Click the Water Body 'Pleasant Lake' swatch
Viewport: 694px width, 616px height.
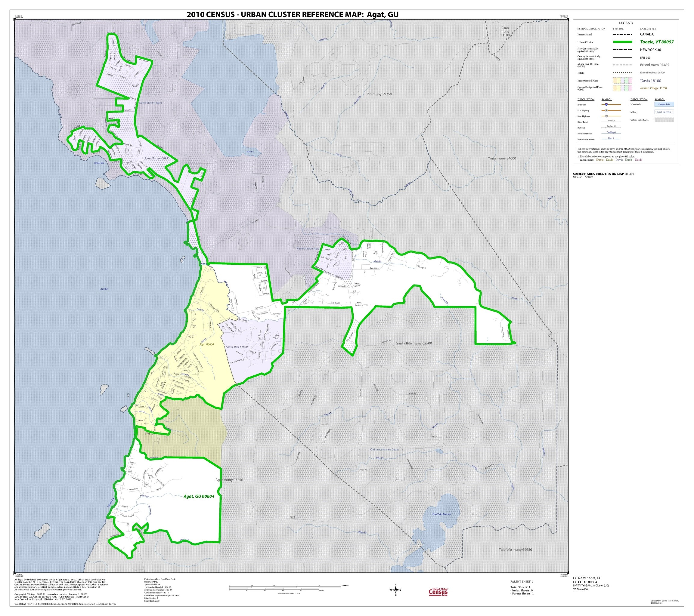pos(664,105)
